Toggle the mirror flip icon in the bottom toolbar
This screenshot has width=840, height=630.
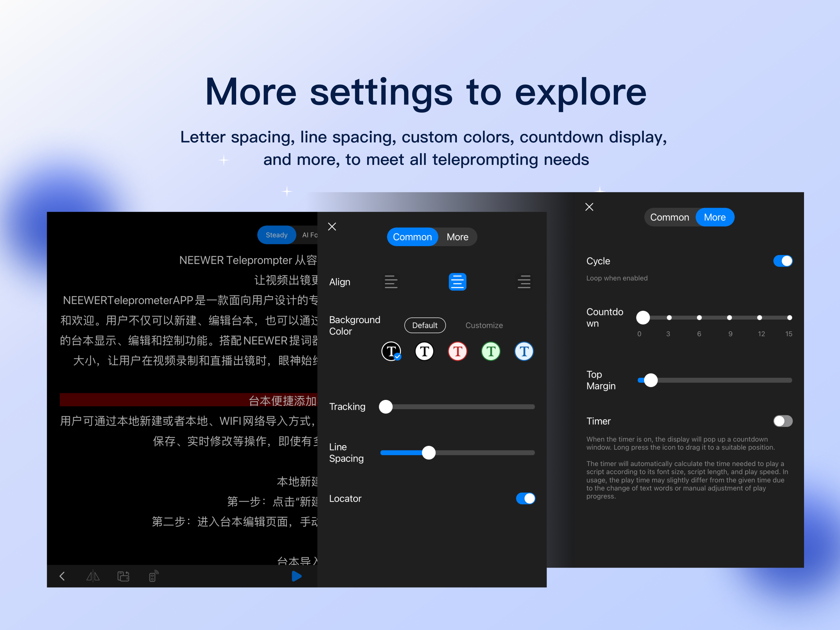tap(93, 576)
